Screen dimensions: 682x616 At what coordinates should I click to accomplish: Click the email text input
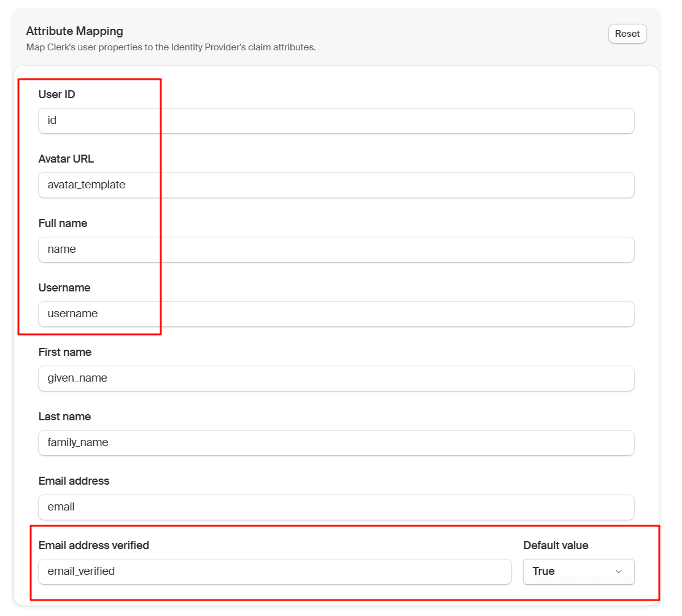click(336, 507)
